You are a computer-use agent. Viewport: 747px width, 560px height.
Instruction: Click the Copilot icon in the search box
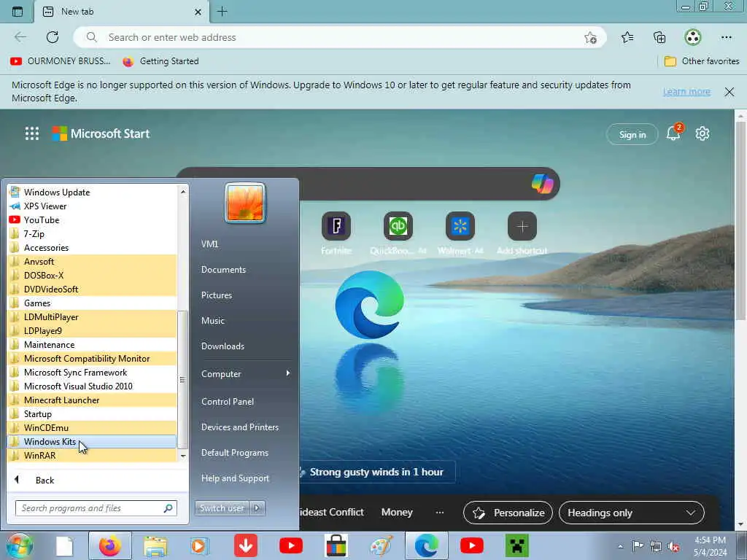pos(542,184)
